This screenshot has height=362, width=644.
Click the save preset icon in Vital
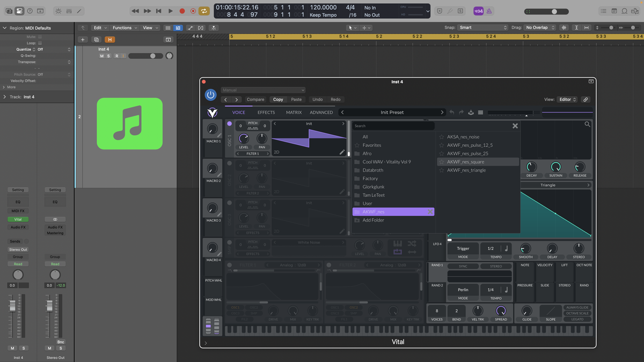point(471,113)
